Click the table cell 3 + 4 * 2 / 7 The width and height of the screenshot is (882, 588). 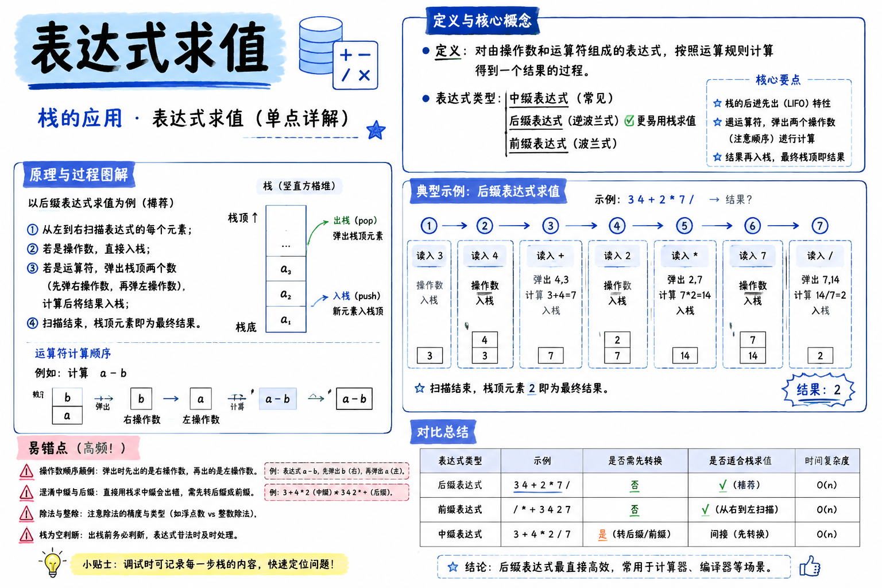coord(542,534)
